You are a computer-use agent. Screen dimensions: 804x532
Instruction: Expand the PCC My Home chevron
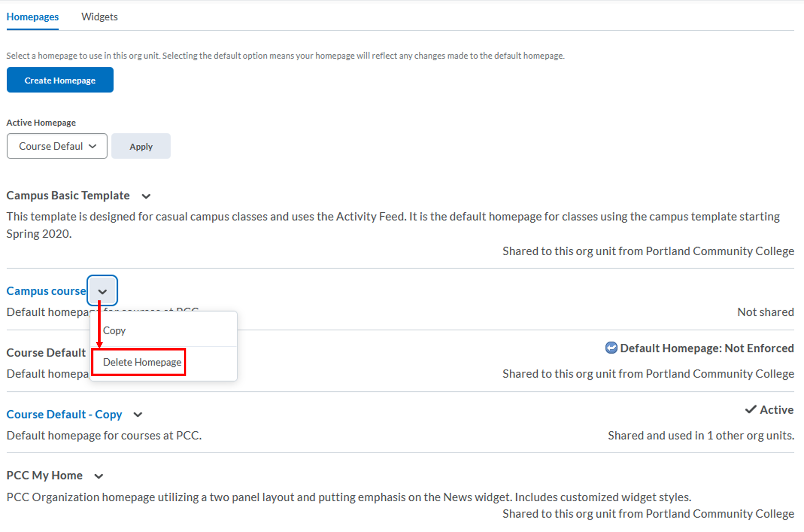coord(99,476)
